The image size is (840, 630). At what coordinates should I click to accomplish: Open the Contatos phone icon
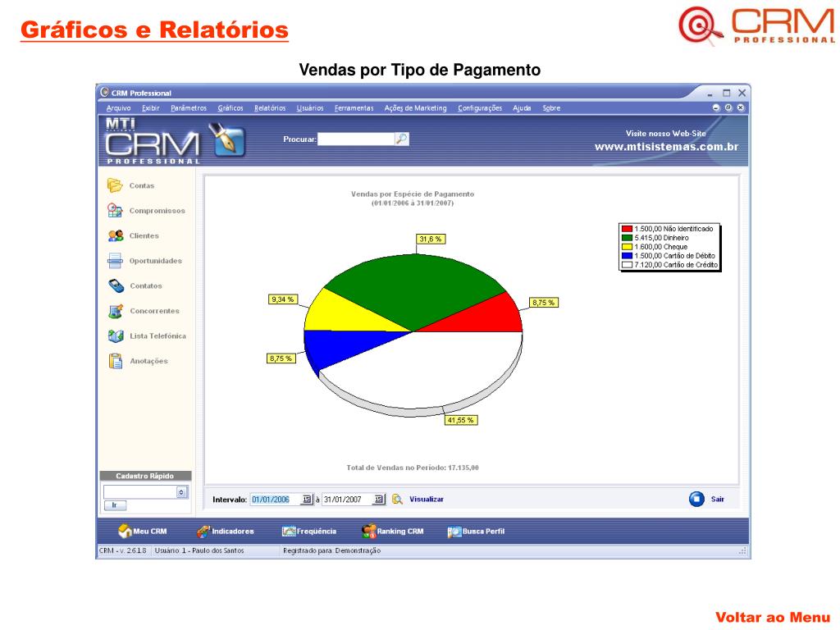tap(116, 285)
